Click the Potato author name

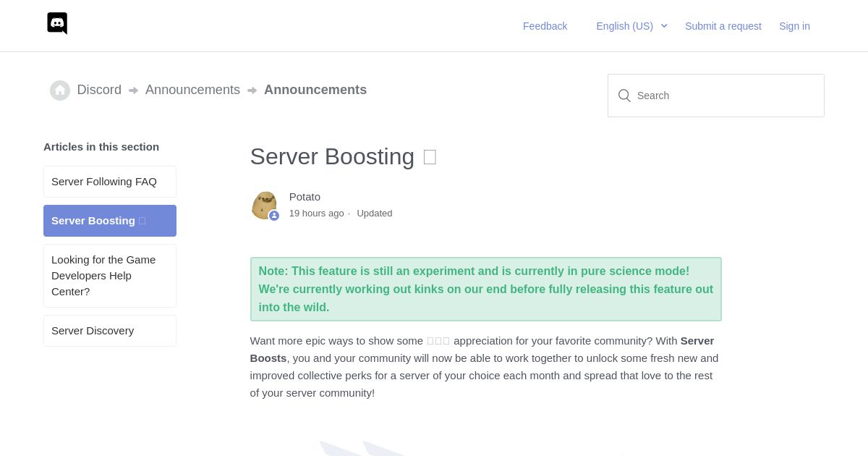point(305,197)
